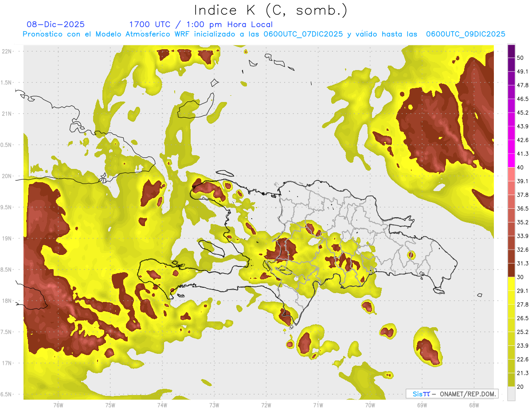Click the '19N' latitude label
Viewport: 532px width, 411px height.
pyautogui.click(x=8, y=239)
